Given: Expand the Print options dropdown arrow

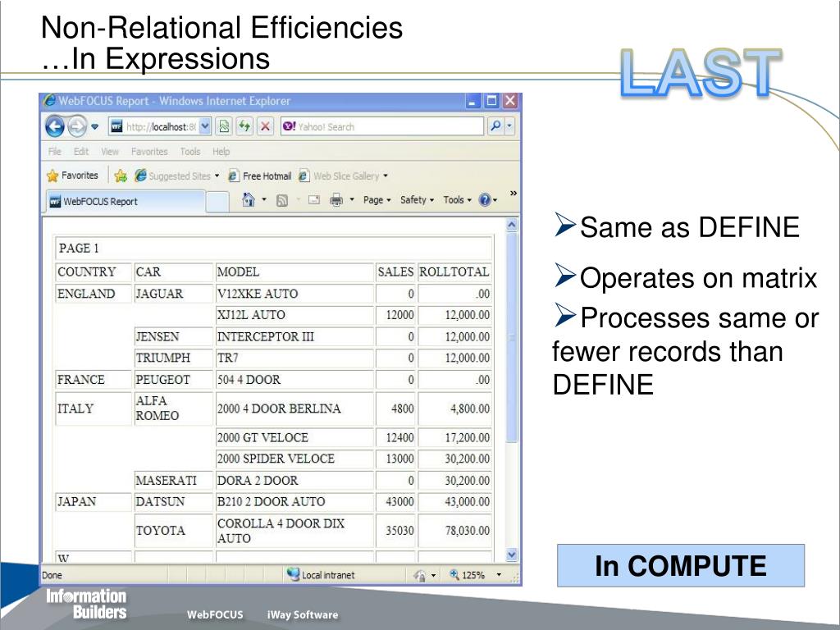Looking at the screenshot, I should [352, 200].
